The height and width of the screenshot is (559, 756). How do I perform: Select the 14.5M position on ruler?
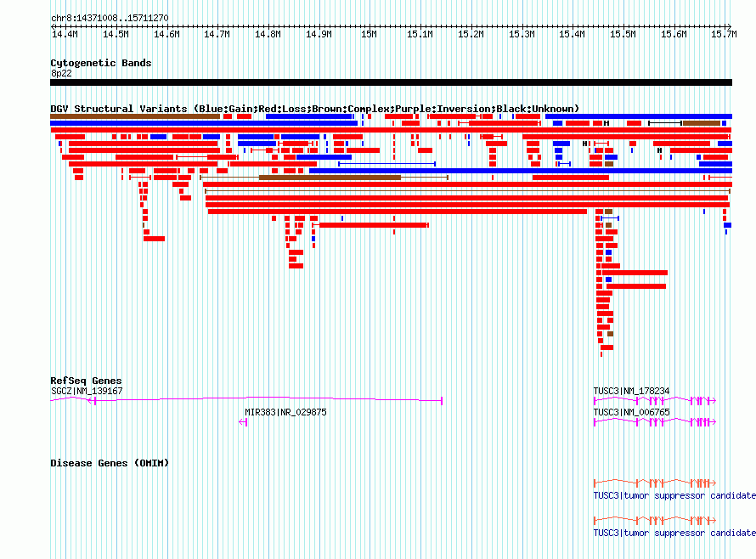[x=116, y=34]
